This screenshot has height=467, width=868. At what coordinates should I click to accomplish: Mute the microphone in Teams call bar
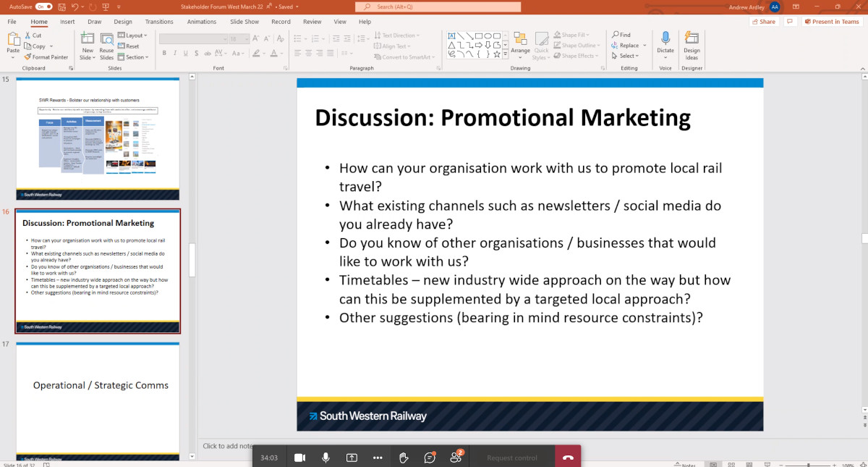325,458
